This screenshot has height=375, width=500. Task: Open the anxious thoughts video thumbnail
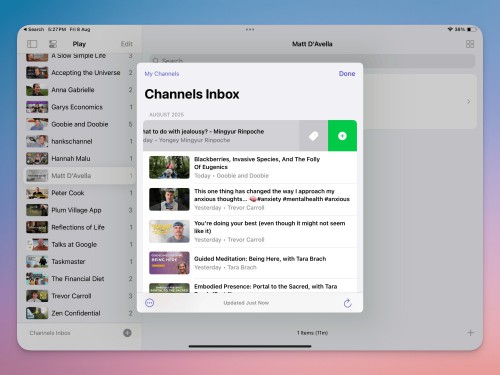pyautogui.click(x=169, y=199)
